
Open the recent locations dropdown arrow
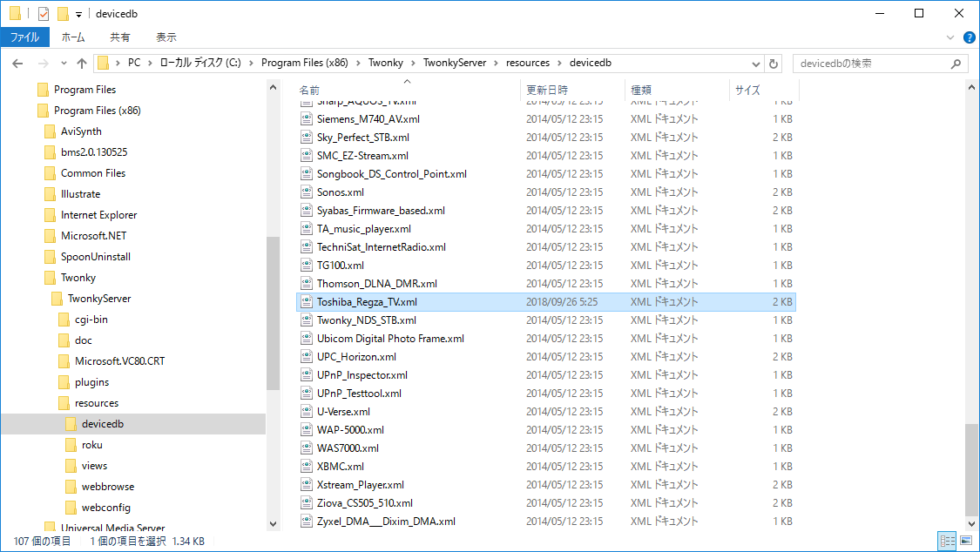[x=64, y=63]
